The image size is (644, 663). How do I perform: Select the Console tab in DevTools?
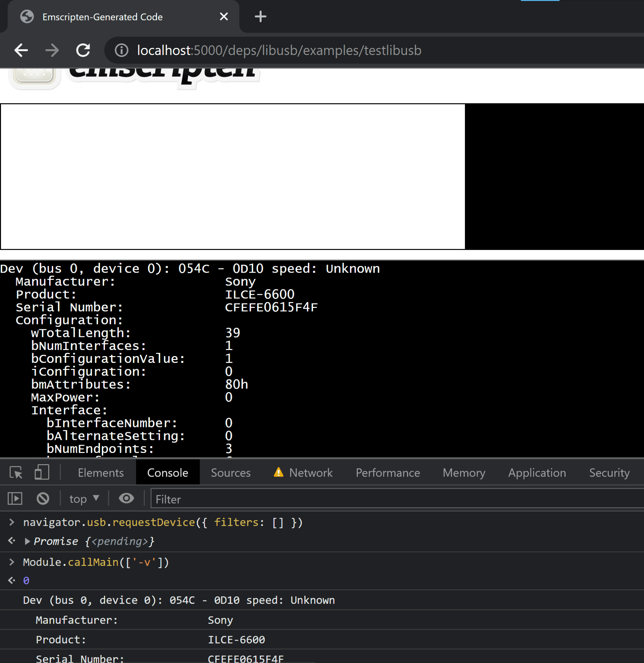pyautogui.click(x=167, y=472)
